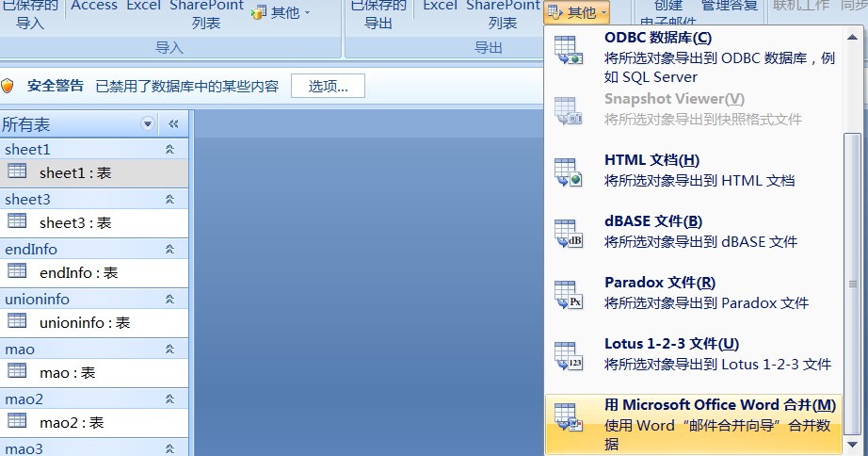The image size is (868, 456).
Task: Click import SharePoint 列表 ribbon button
Action: coord(206,15)
